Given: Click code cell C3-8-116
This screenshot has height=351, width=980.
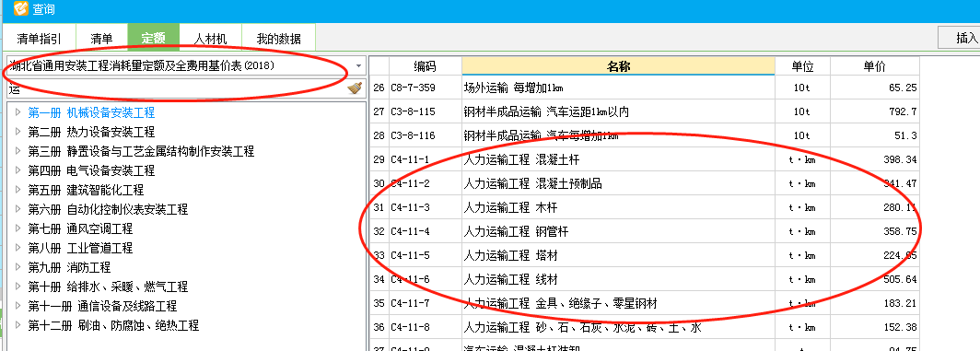Looking at the screenshot, I should tap(425, 135).
